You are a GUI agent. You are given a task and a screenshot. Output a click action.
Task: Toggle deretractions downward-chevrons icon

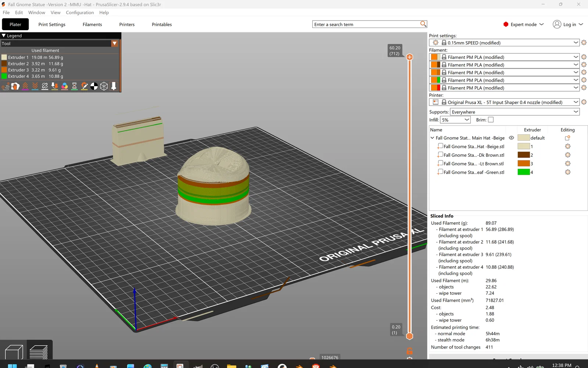(35, 86)
